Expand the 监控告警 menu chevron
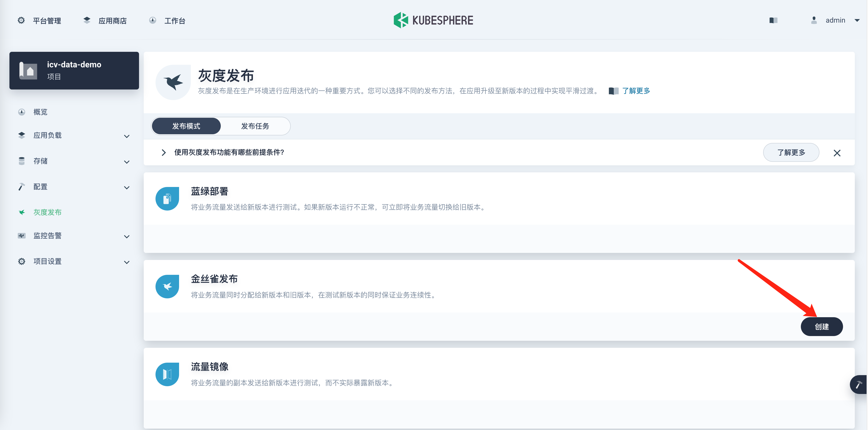This screenshot has width=868, height=430. 127,236
